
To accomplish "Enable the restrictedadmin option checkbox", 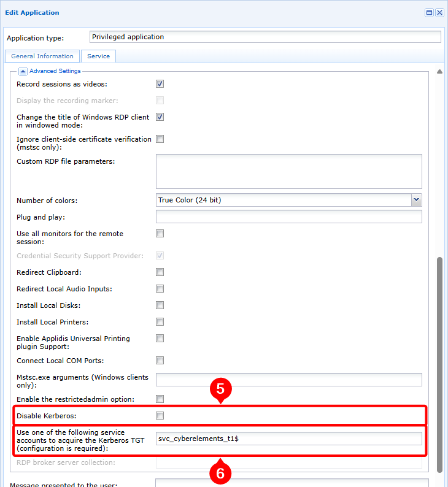I will pyautogui.click(x=160, y=399).
